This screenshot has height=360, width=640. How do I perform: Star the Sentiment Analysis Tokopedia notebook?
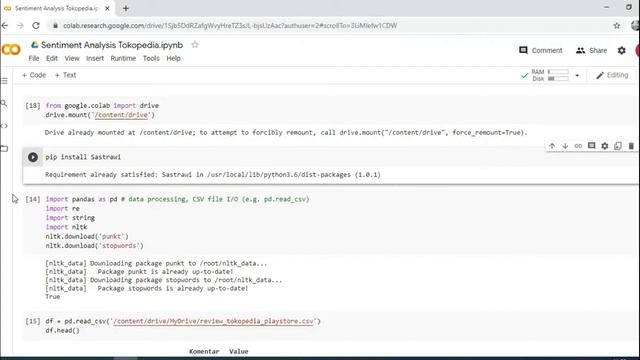click(195, 45)
